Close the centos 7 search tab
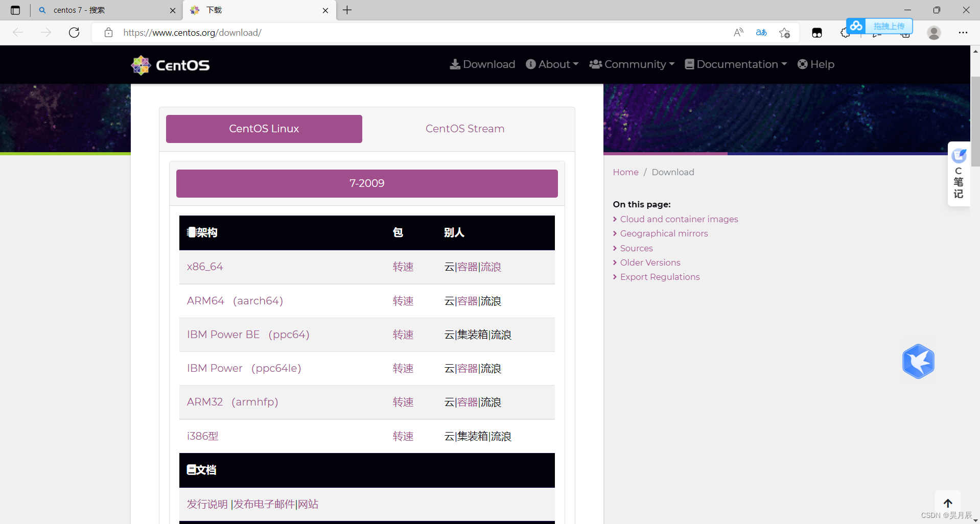The image size is (980, 524). [x=173, y=10]
